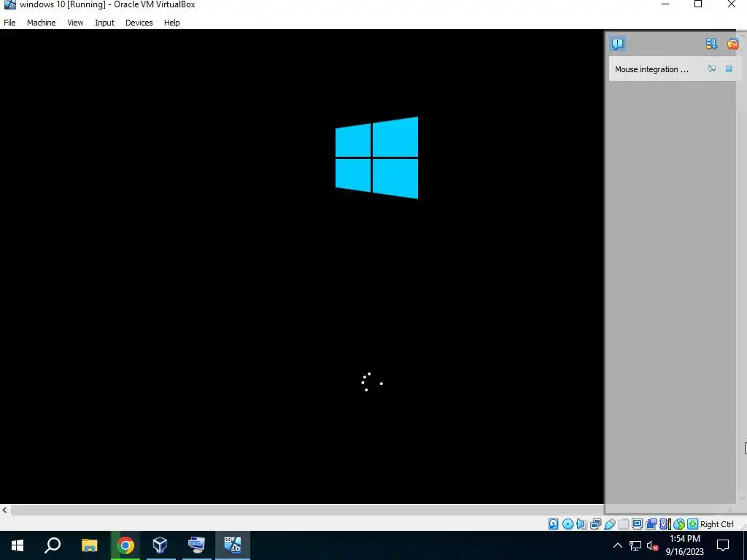The height and width of the screenshot is (560, 747).
Task: Click the CPU virtualization V indicator
Action: 665,524
